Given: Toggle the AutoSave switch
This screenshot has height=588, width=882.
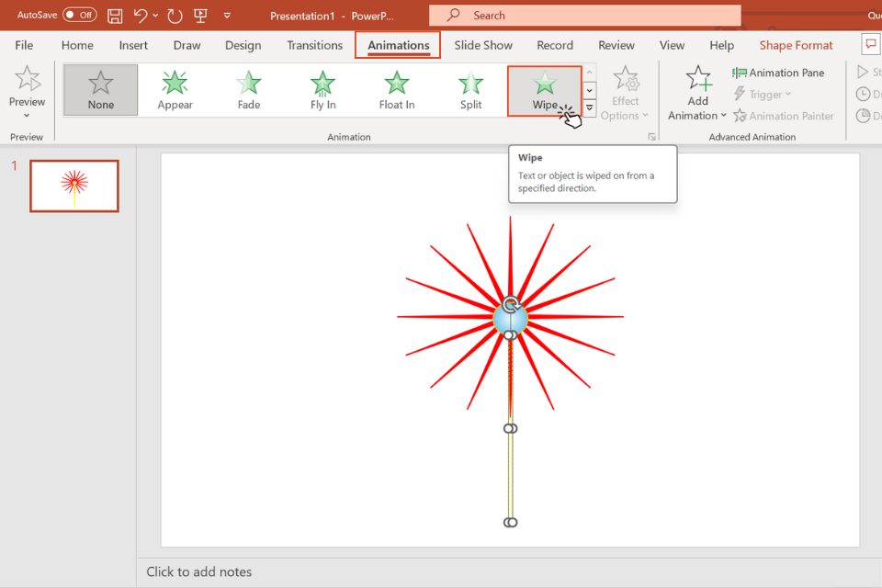Looking at the screenshot, I should tap(80, 16).
